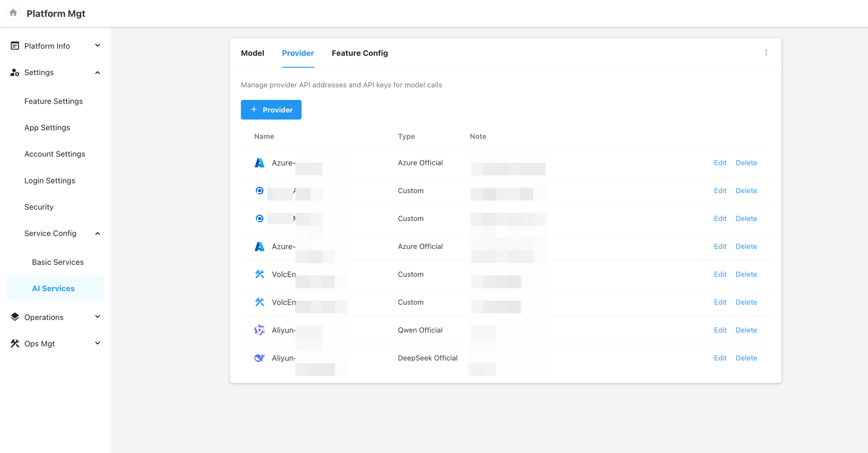Click the home icon beside Platform Mgt
The image size is (868, 453).
[x=13, y=13]
